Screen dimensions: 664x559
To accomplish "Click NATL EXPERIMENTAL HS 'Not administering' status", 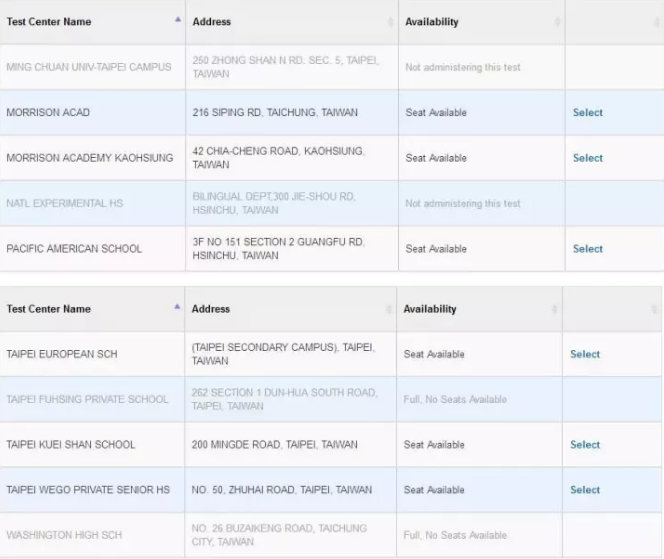I will (463, 204).
